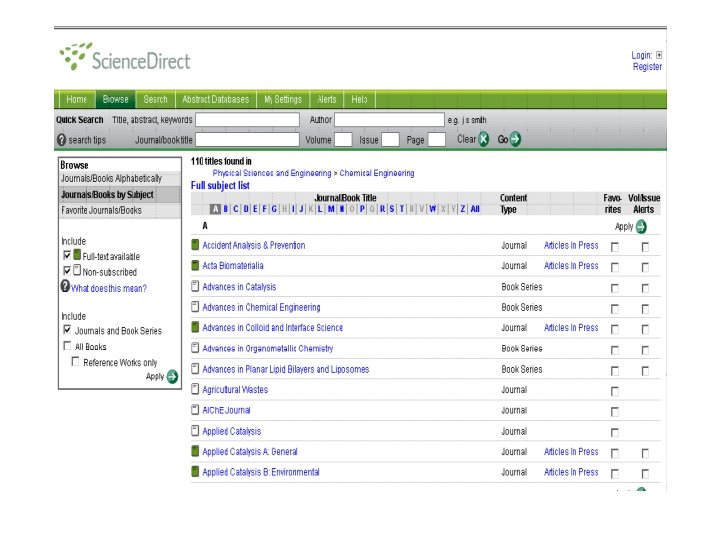Screen dimensions: 720x540
Task: Click document icon beside Applied Catalysis
Action: pyautogui.click(x=195, y=431)
